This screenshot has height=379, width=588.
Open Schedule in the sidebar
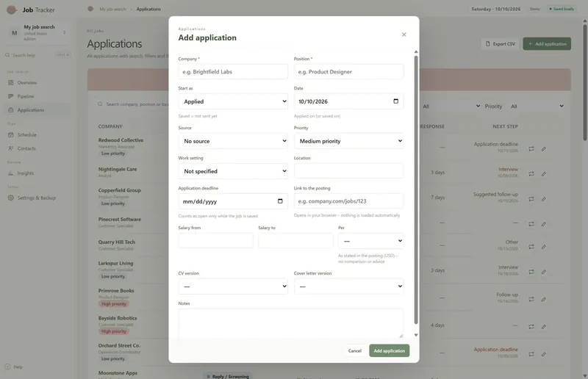[x=38, y=134]
